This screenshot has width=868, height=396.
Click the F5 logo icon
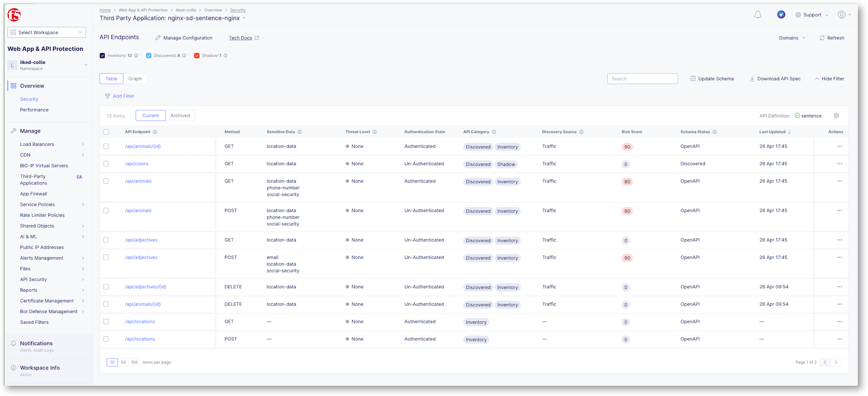point(14,15)
